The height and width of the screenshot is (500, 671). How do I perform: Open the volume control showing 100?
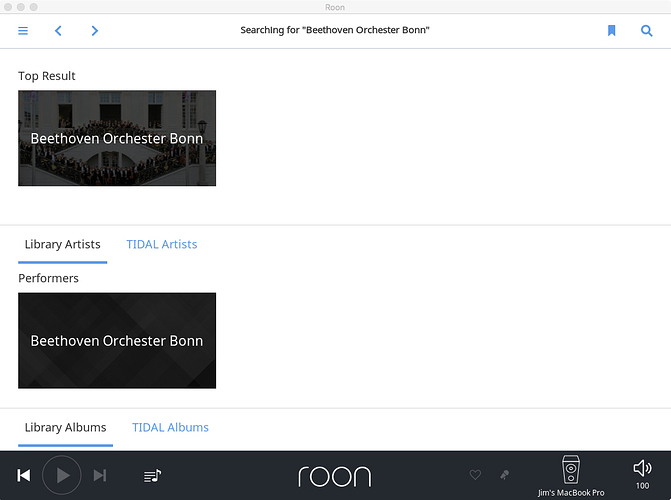coord(642,474)
